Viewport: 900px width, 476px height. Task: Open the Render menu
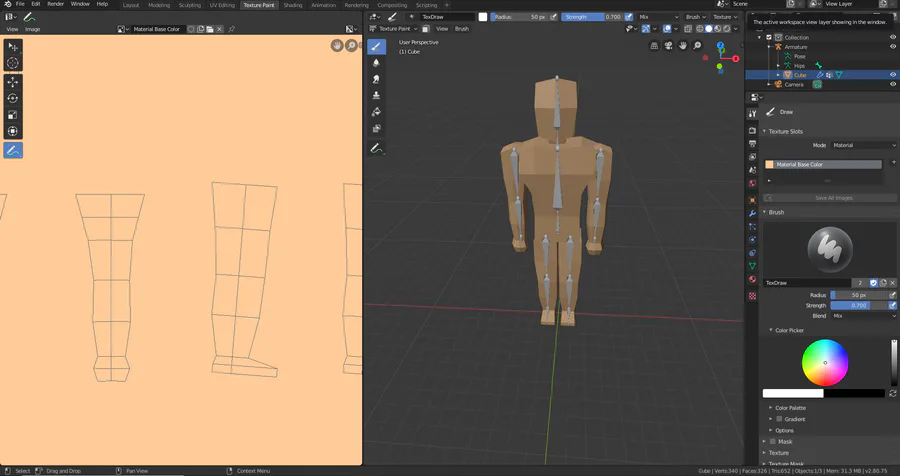click(x=56, y=4)
